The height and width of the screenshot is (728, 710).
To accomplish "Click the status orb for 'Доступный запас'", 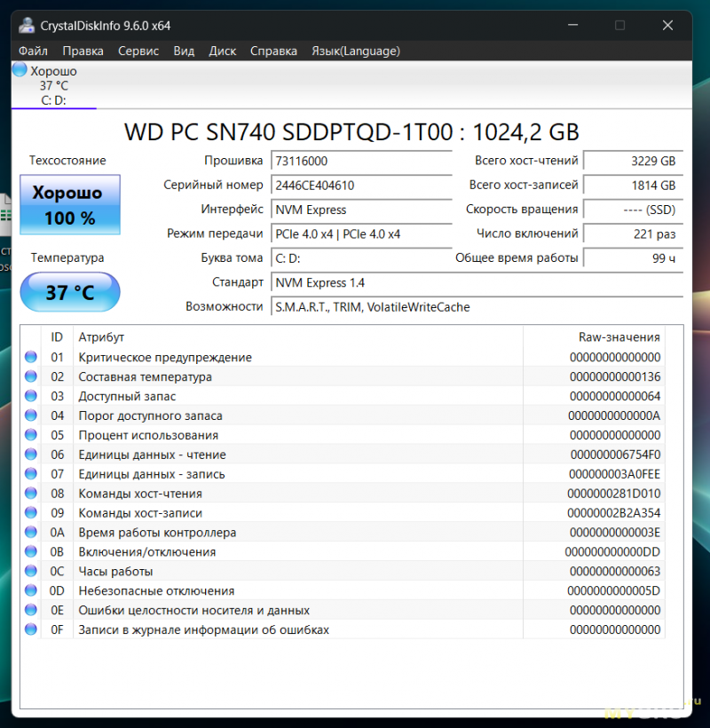I will click(31, 396).
